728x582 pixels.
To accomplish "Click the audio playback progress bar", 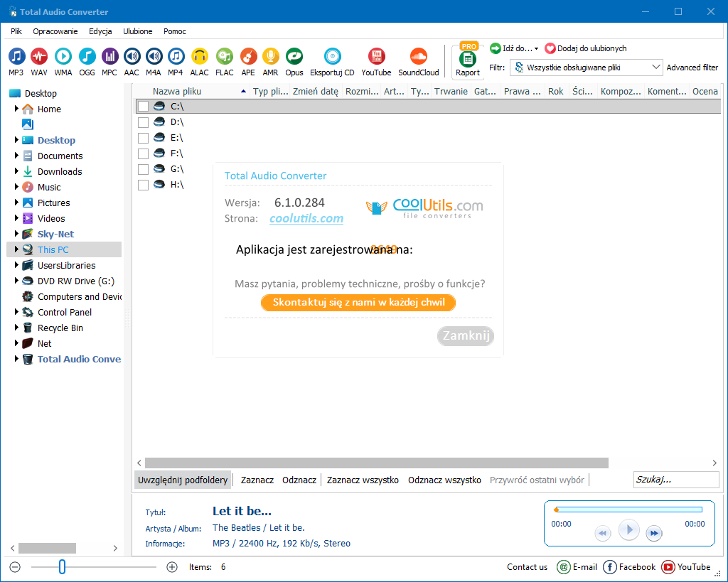I will click(x=628, y=510).
